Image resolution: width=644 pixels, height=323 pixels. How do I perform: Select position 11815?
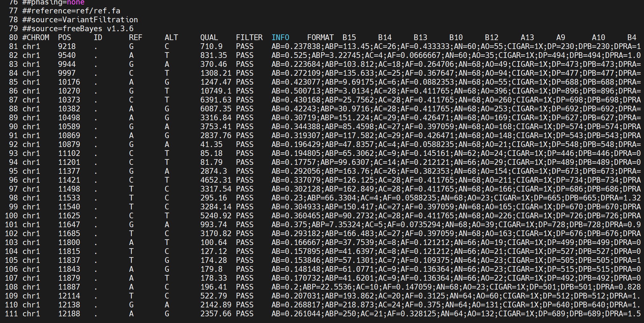69,251
